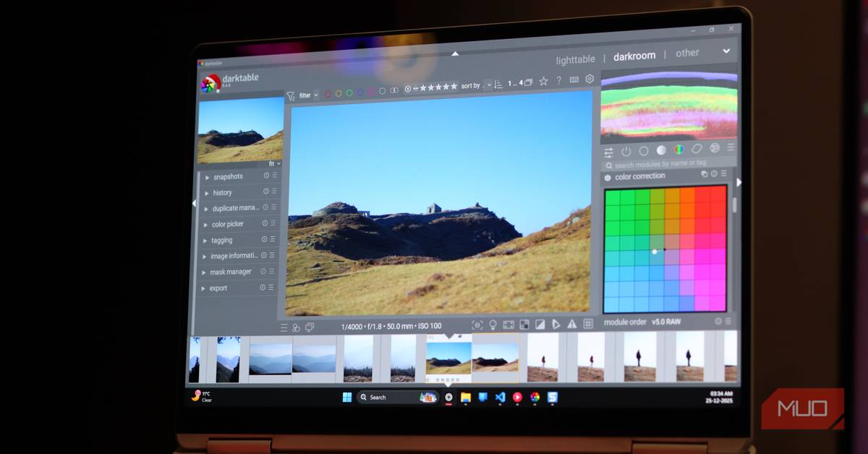Open the chevron dropdown next to other

[726, 51]
